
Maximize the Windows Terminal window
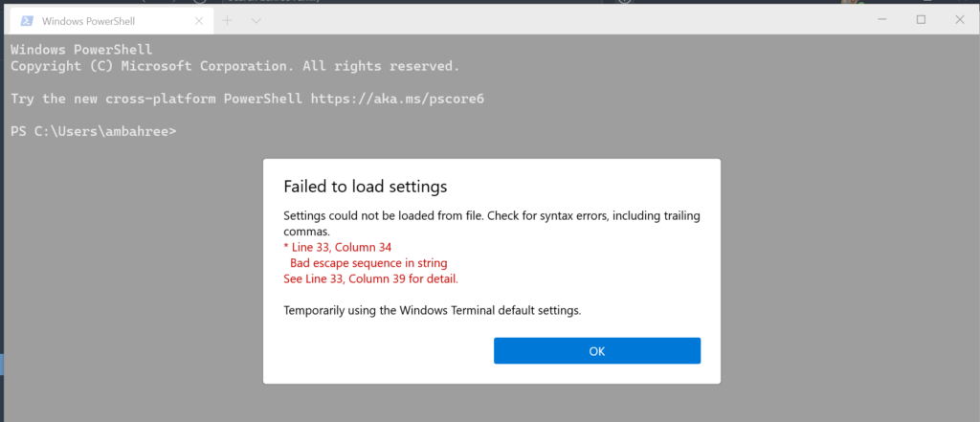click(921, 20)
